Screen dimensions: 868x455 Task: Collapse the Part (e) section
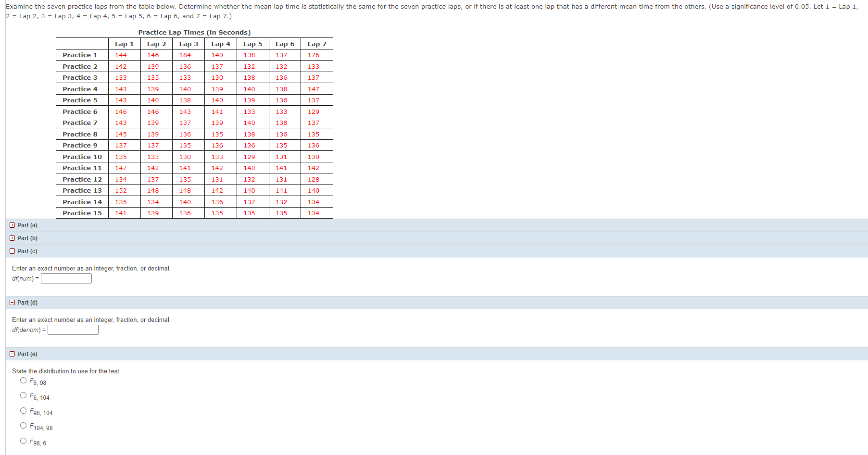(12, 354)
